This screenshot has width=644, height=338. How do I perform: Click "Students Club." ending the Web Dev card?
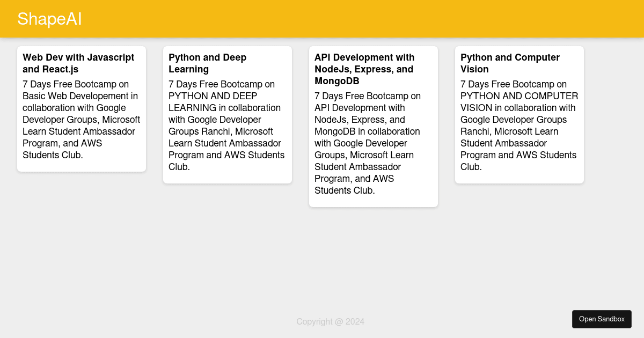point(53,155)
